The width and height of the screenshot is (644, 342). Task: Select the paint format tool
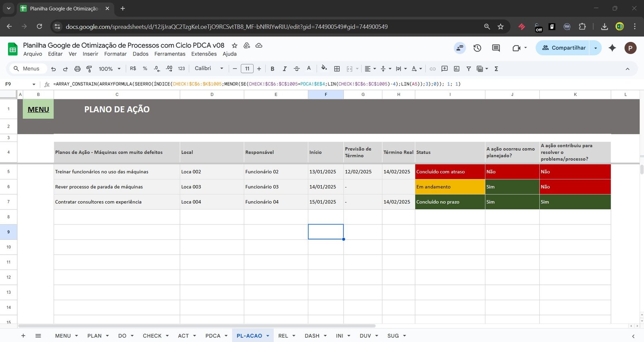(x=89, y=69)
